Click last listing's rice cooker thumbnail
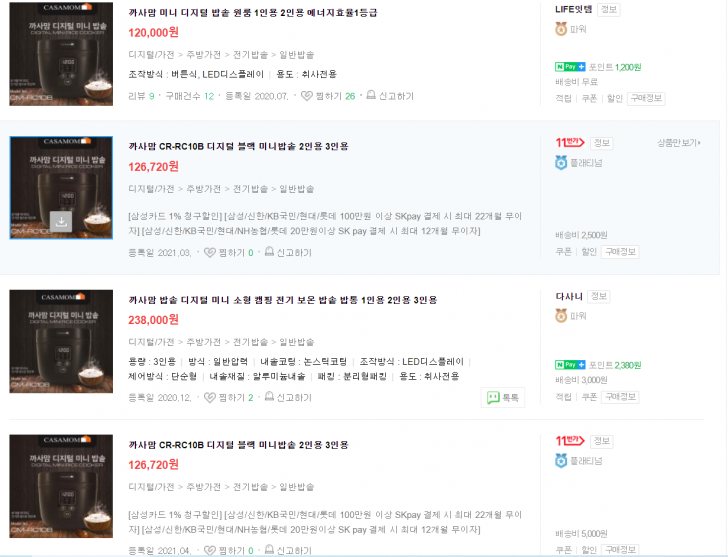728x557 pixels. click(x=61, y=486)
